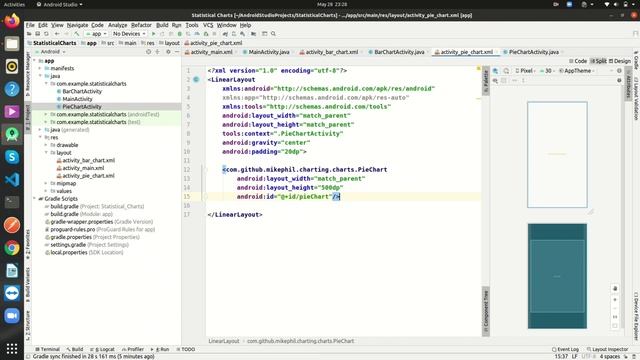Click local.properties in Gradle Scripts

(69, 252)
